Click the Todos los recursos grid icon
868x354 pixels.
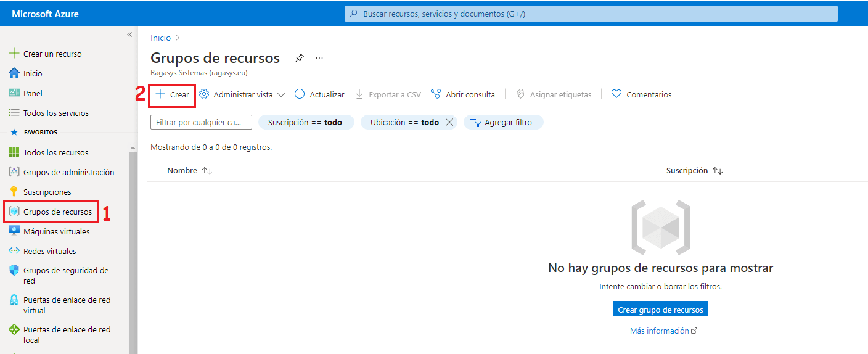click(14, 152)
